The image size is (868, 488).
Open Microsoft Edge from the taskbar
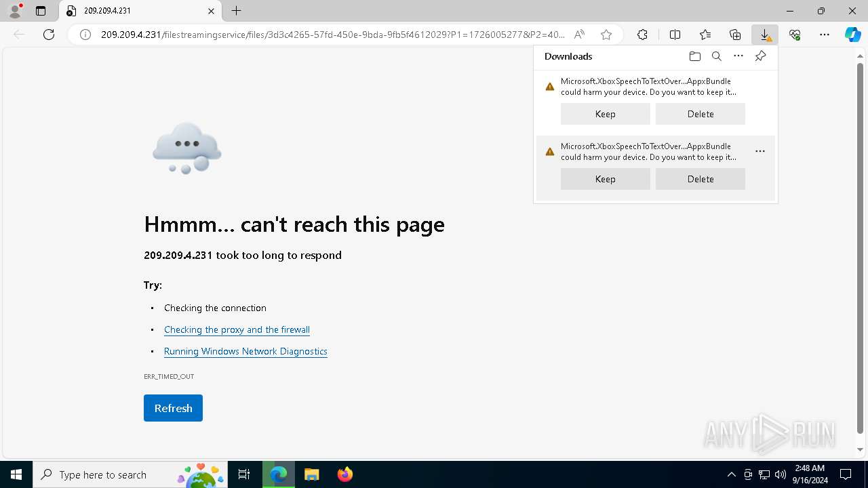pyautogui.click(x=279, y=474)
